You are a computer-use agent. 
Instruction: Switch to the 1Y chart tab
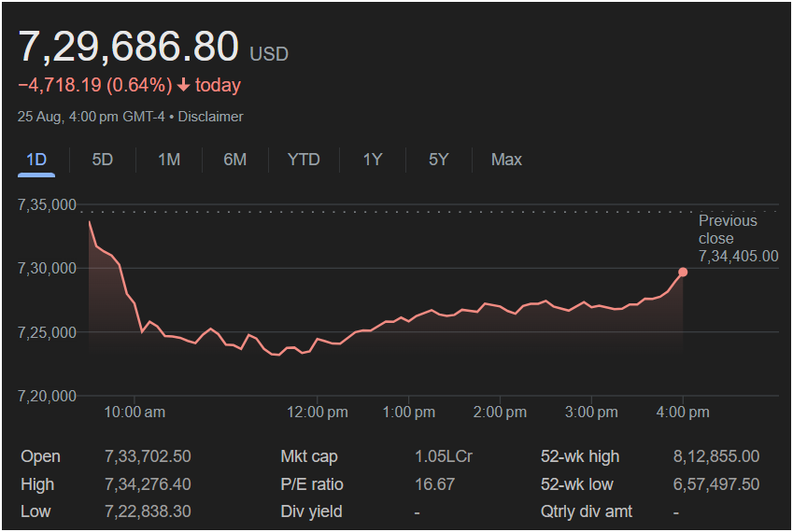[373, 160]
